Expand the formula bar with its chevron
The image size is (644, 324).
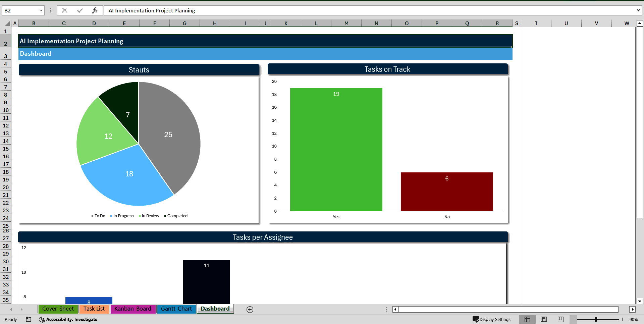(x=639, y=10)
